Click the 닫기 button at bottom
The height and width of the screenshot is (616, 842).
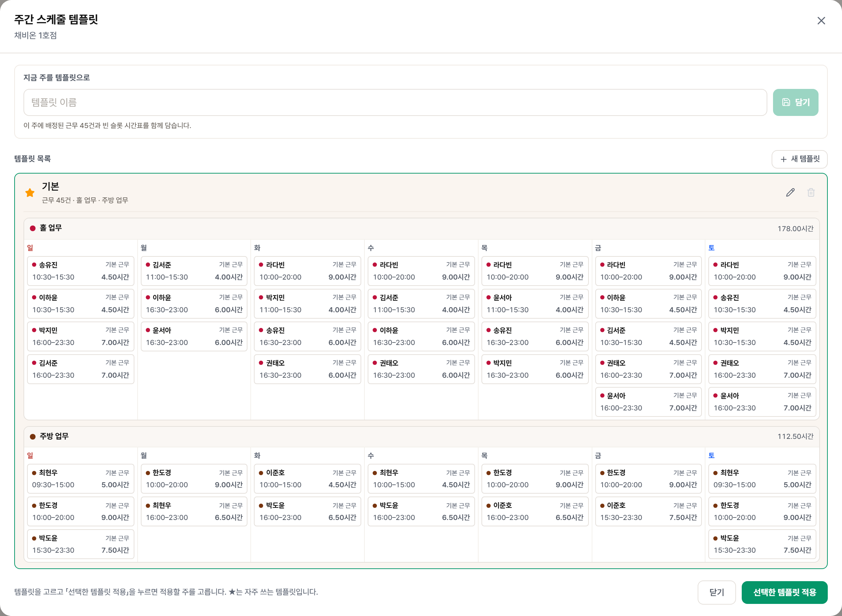[716, 592]
